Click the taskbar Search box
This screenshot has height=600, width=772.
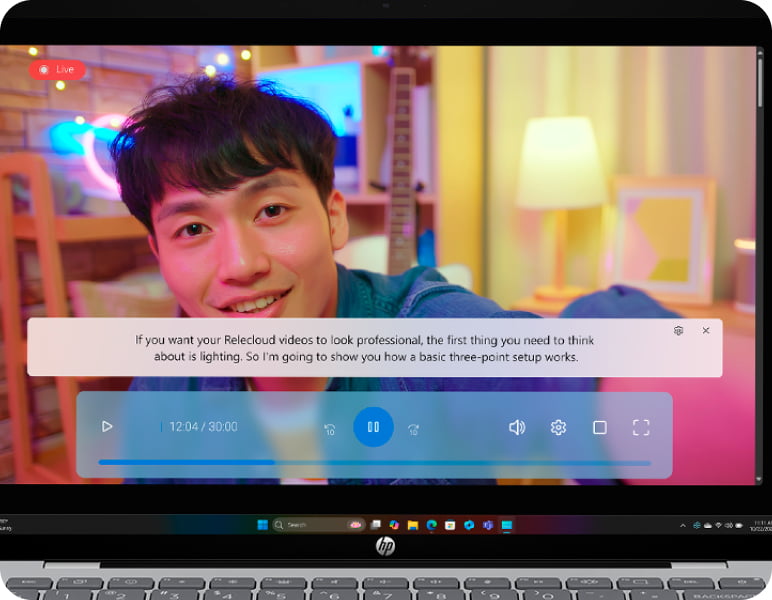[x=319, y=525]
